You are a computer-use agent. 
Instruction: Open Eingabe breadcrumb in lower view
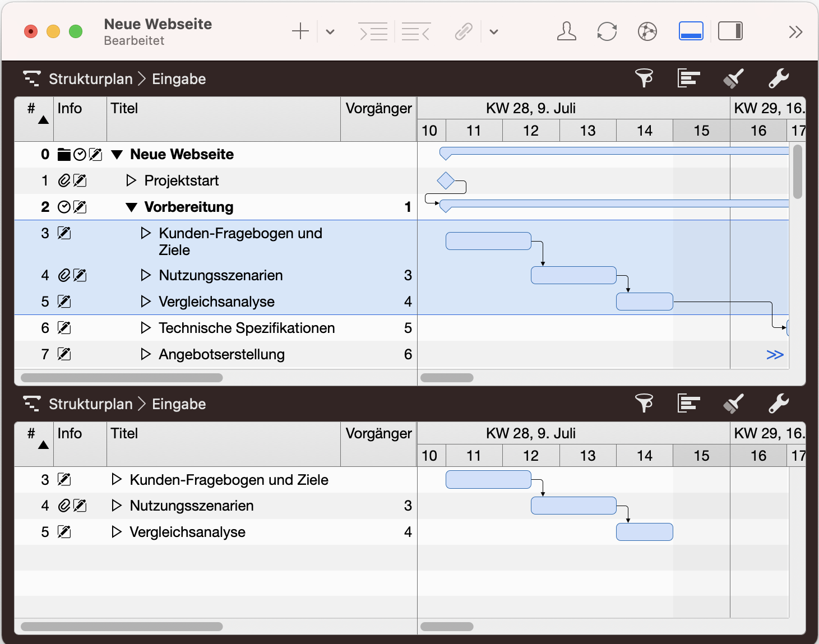[x=179, y=404]
